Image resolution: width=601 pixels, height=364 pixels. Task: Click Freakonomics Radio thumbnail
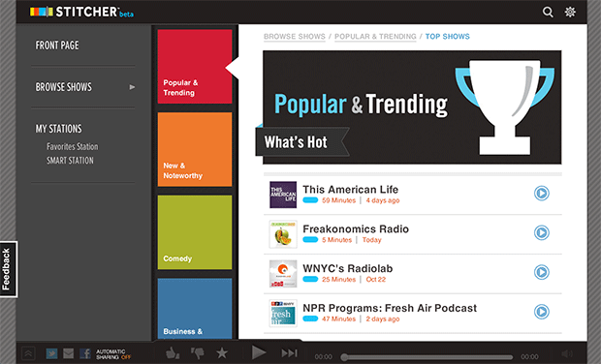coord(283,234)
